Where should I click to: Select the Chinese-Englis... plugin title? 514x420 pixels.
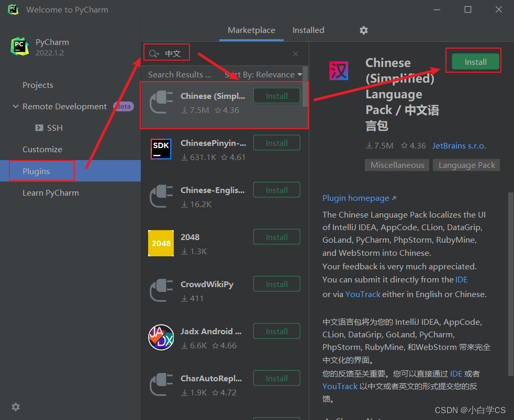point(213,190)
